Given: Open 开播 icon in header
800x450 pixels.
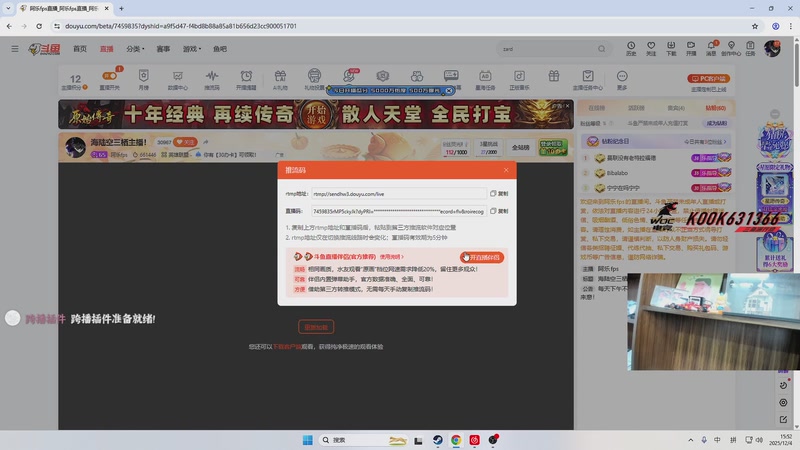Looking at the screenshot, I should tap(691, 48).
